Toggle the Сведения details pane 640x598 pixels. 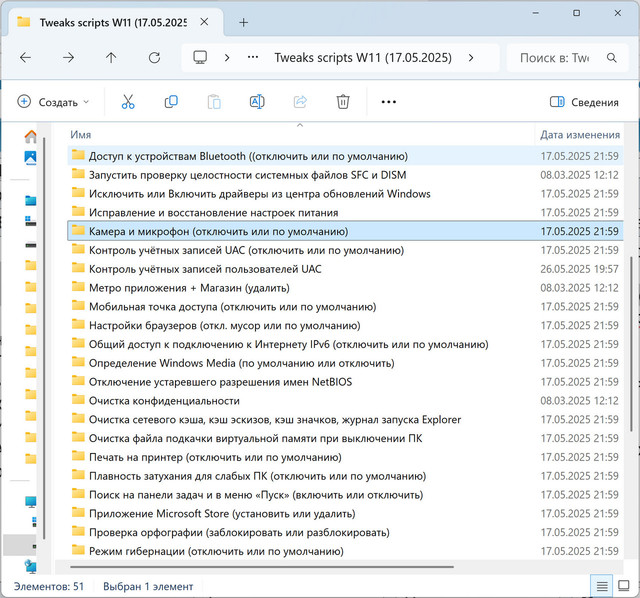point(584,102)
